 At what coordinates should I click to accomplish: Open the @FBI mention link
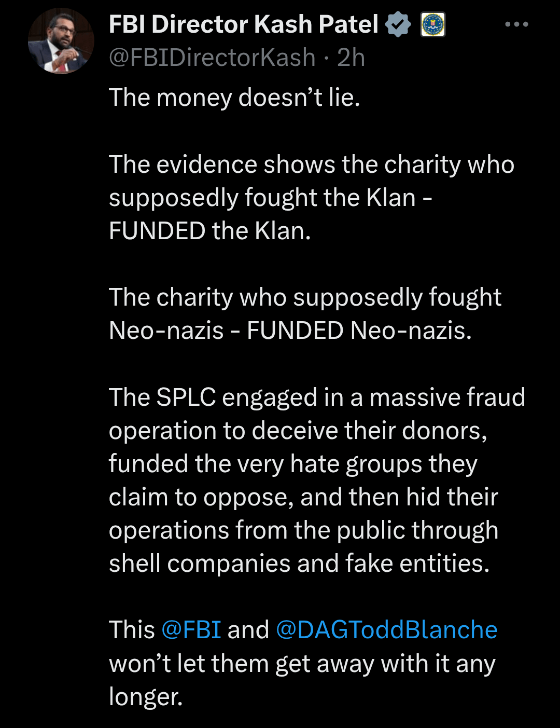pyautogui.click(x=191, y=630)
